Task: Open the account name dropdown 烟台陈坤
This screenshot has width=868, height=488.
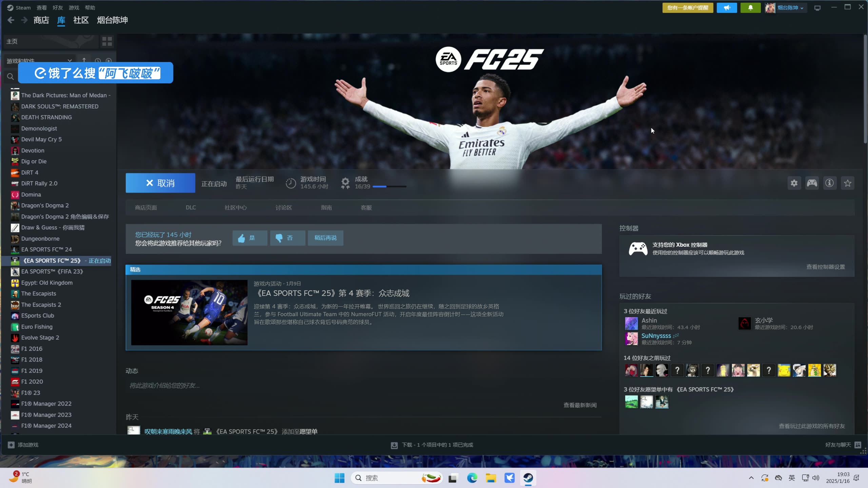Action: [x=790, y=7]
